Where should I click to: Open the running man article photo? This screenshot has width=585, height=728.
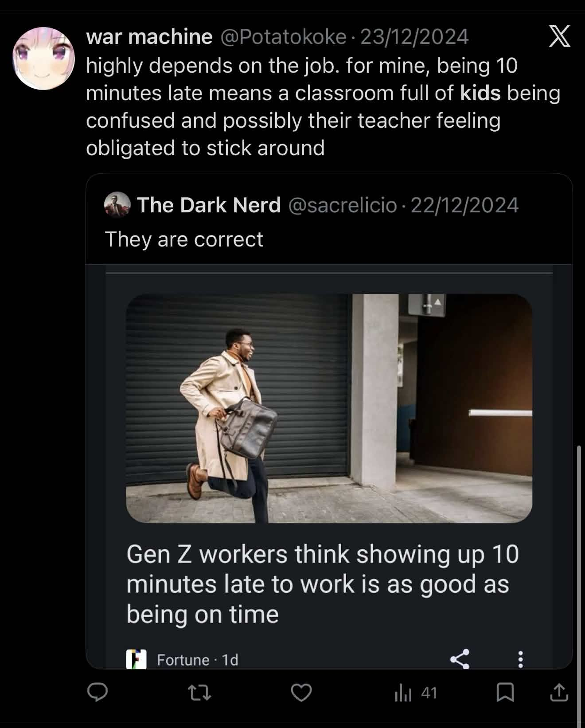pyautogui.click(x=329, y=408)
